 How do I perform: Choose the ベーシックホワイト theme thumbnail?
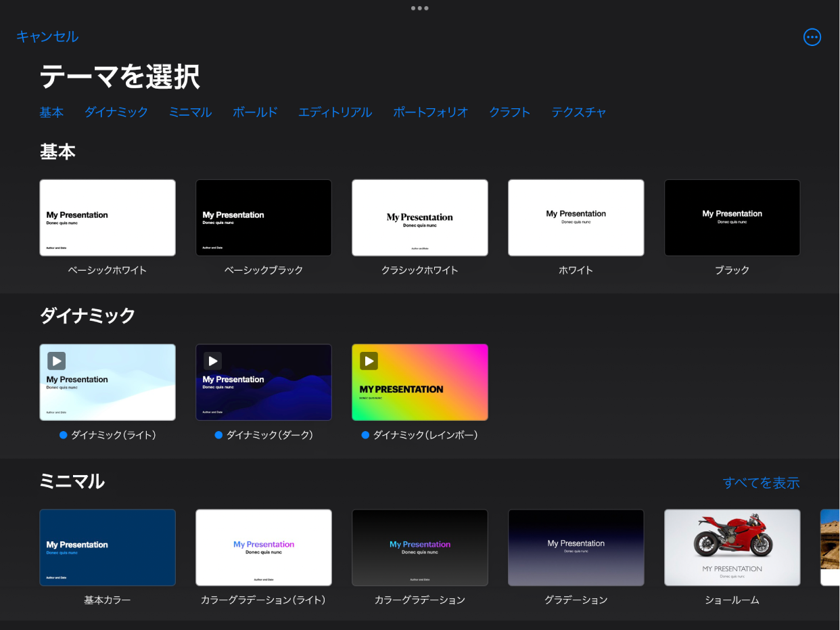pos(108,218)
